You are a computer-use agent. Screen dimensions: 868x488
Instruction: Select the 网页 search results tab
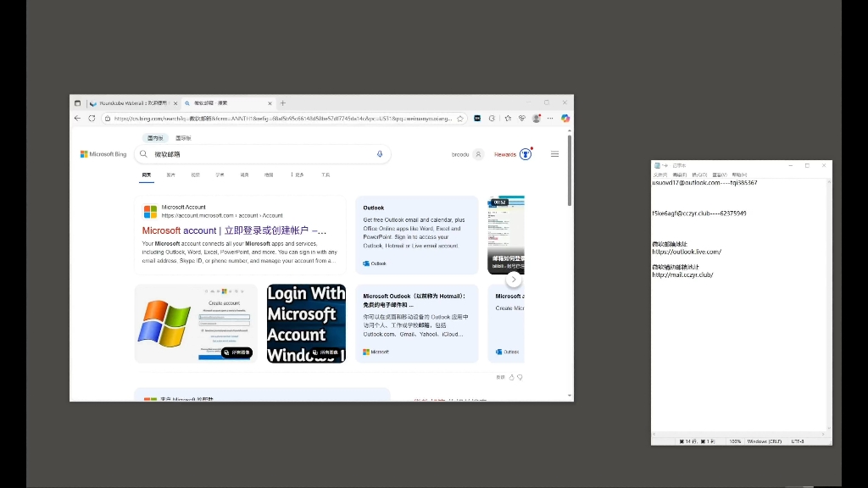(147, 175)
